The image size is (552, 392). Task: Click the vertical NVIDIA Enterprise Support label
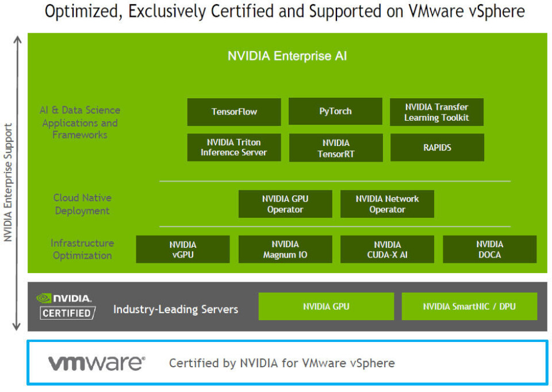point(8,182)
